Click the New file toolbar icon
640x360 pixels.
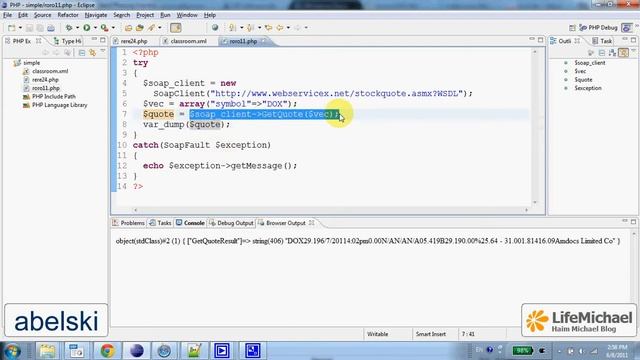(11, 28)
